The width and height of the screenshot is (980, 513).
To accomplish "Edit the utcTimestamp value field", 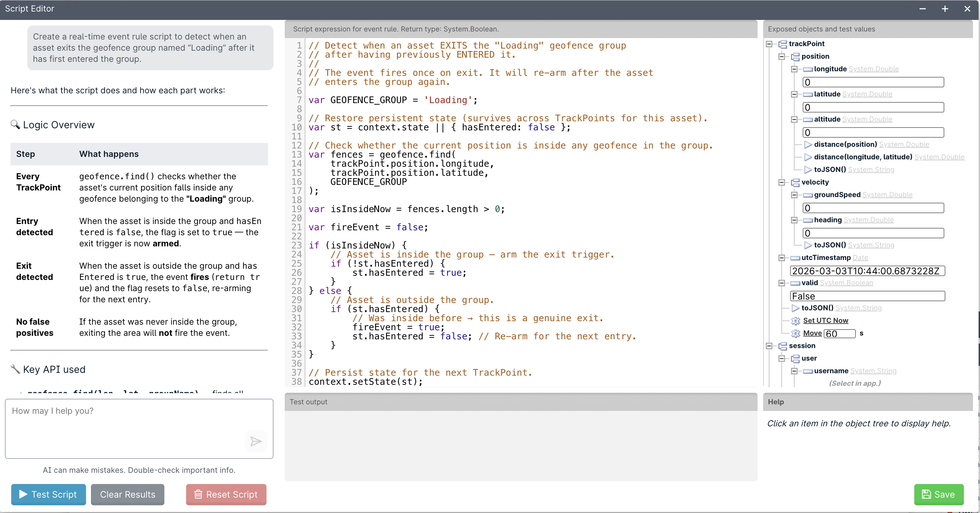I will point(867,270).
